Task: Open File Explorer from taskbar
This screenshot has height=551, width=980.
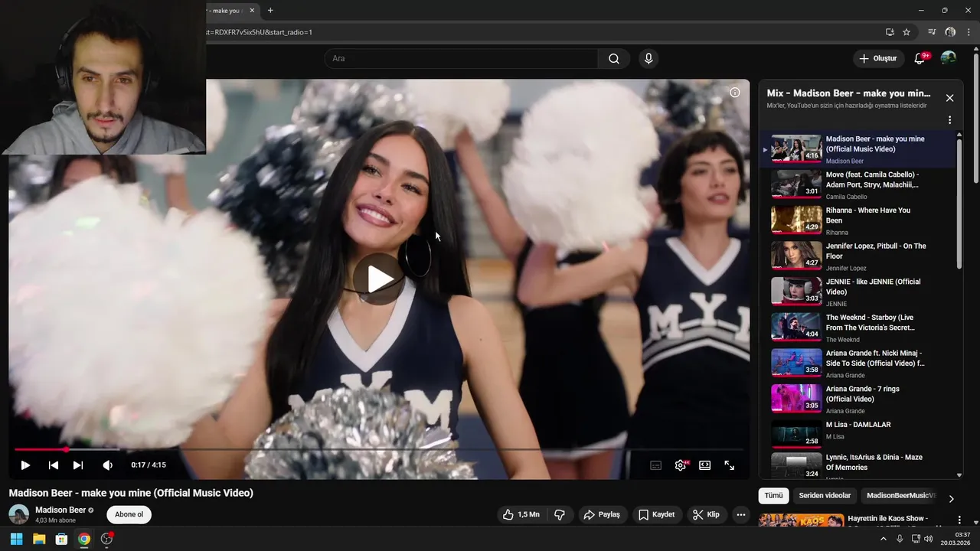Action: 39,539
